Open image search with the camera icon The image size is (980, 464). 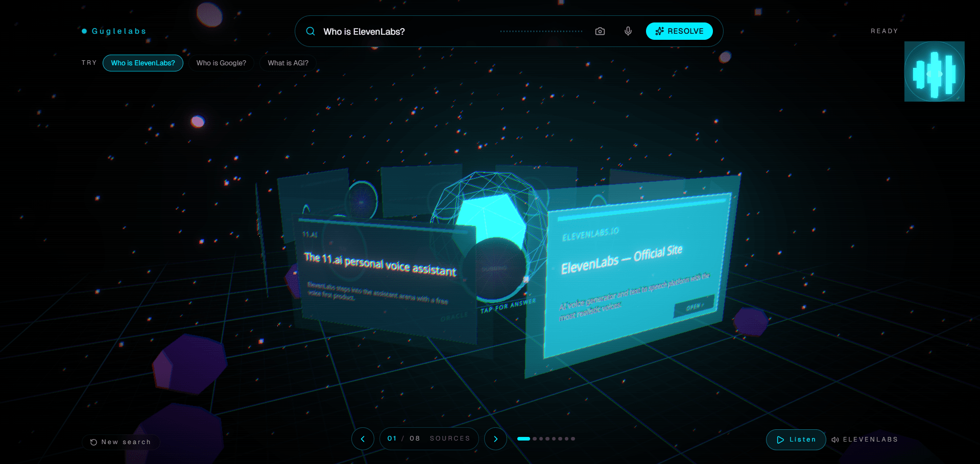600,31
